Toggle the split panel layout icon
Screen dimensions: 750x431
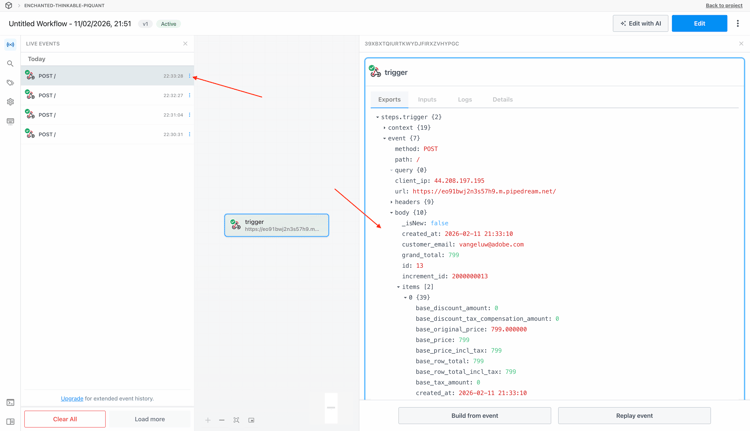10,421
